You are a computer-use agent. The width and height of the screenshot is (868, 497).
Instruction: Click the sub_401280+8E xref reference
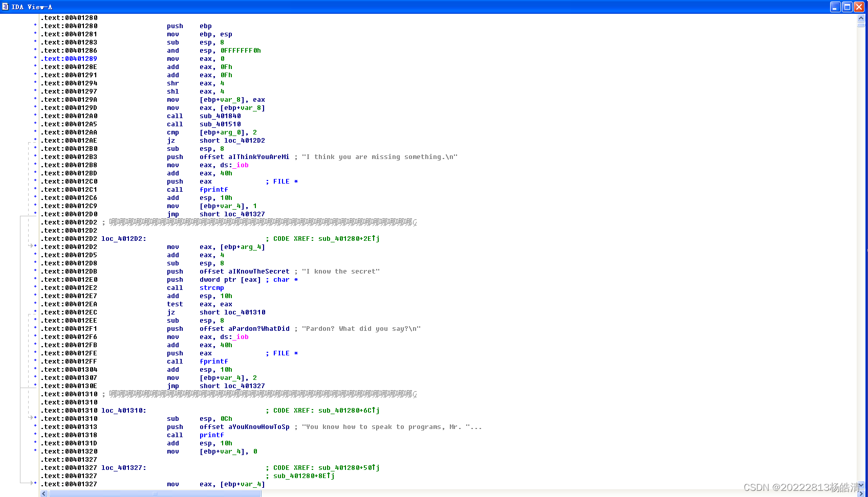[x=304, y=476]
